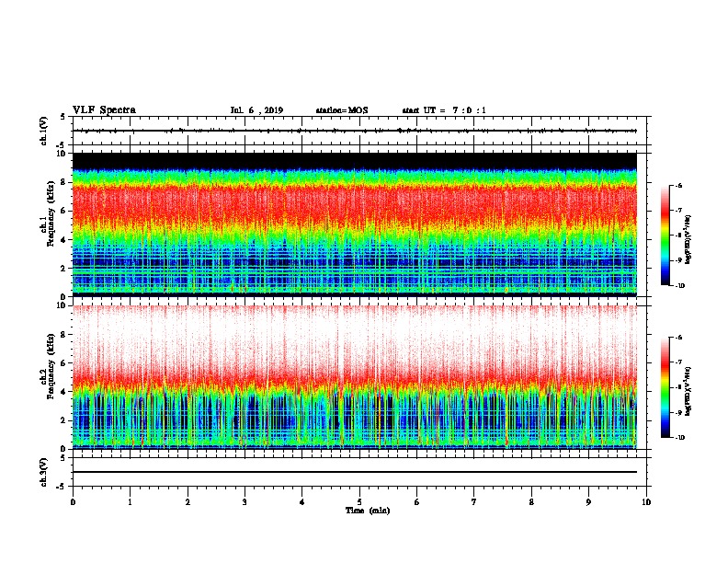This screenshot has height=563, width=728.
Task: Click the ch.2 spectrogram color bar
Action: tap(665, 387)
